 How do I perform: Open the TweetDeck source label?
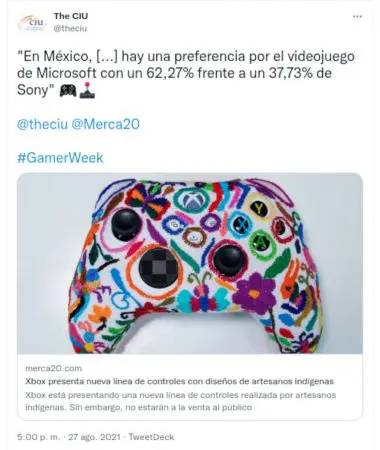[x=151, y=437]
